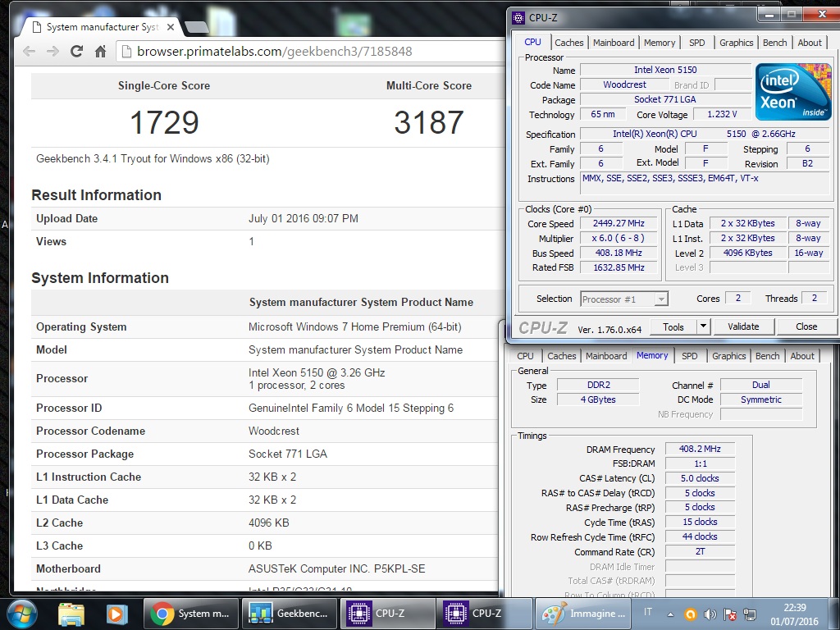Click Single-Core Score 1729
The image size is (840, 630).
[x=164, y=123]
